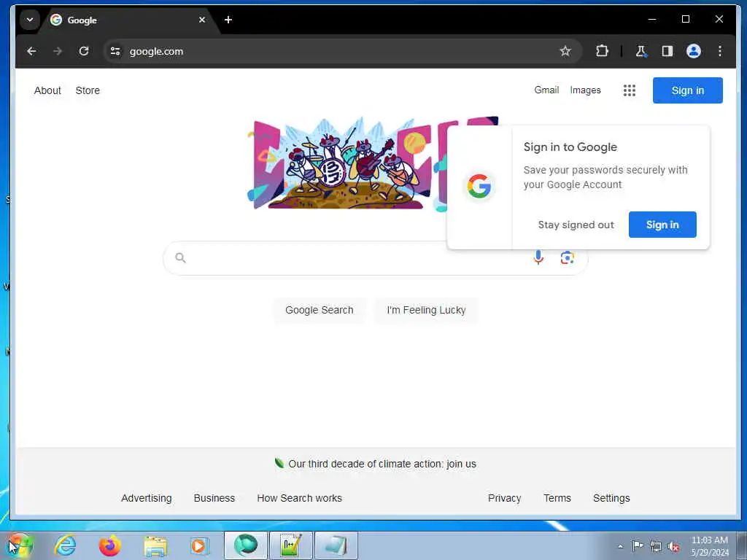Viewport: 747px width, 560px height.
Task: Go to Gmail
Action: (x=546, y=90)
